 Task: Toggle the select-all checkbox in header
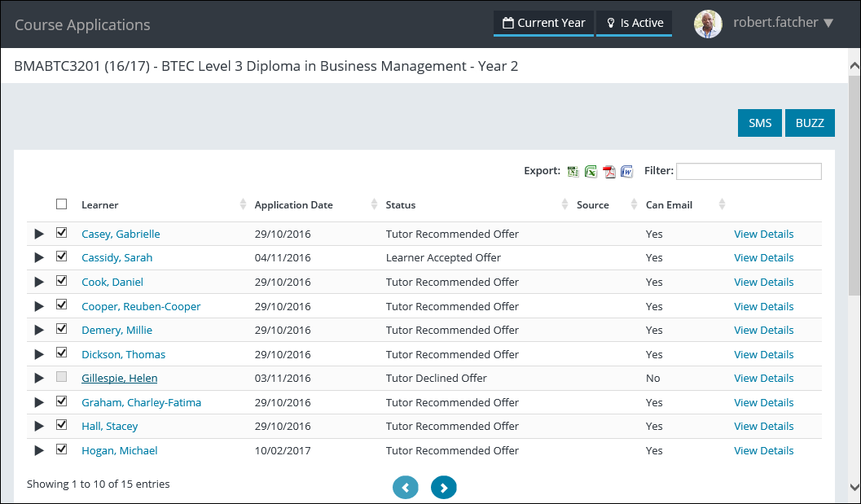(62, 204)
